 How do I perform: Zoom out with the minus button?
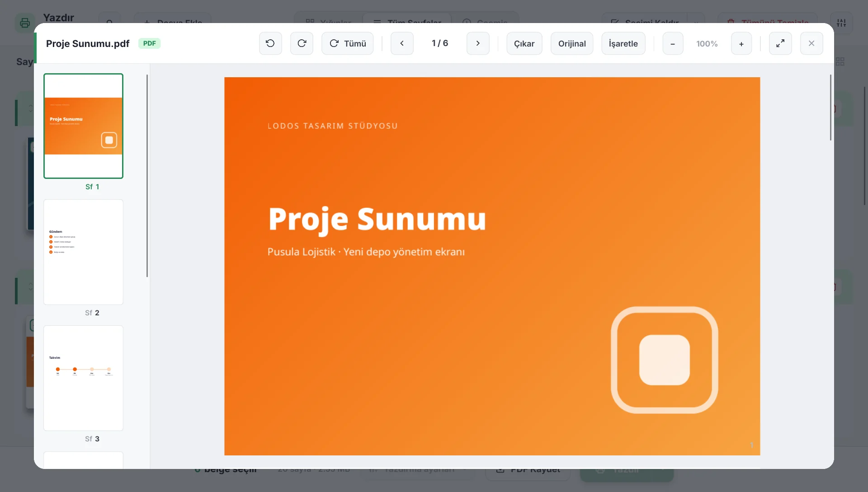673,43
